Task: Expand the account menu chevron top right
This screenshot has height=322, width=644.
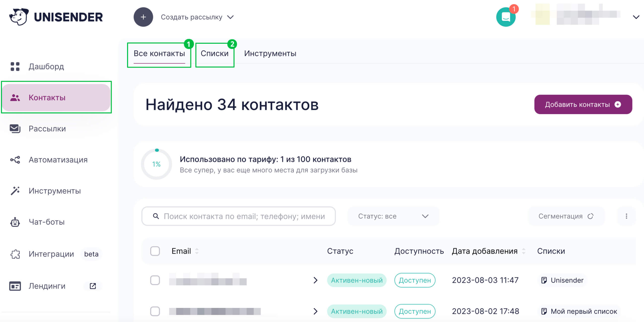Action: coord(636,17)
